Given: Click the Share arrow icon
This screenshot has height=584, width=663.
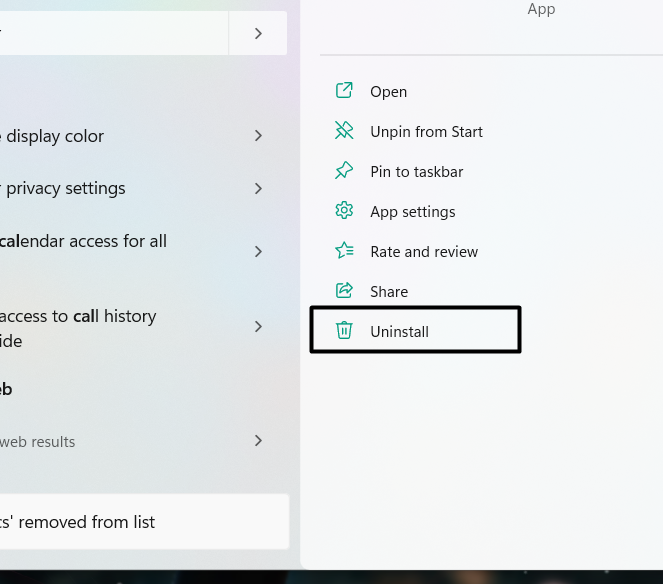Looking at the screenshot, I should [344, 291].
